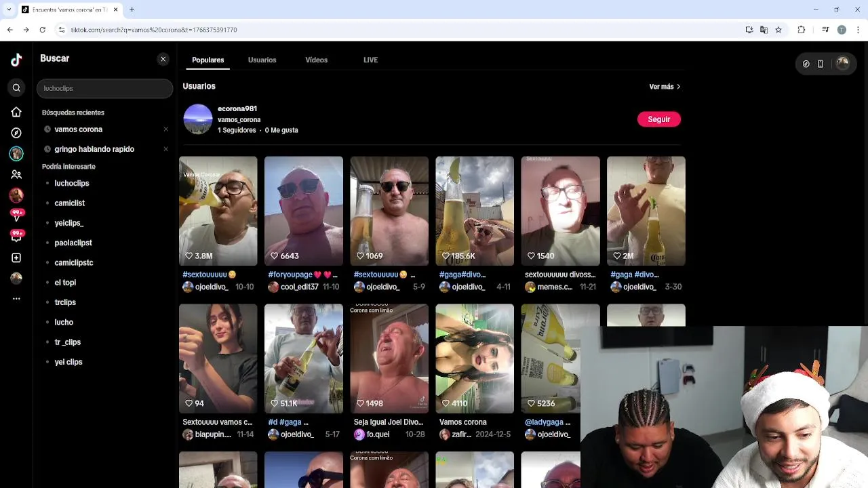This screenshot has height=488, width=868.
Task: Switch to the Usuarios tab
Action: tap(262, 60)
